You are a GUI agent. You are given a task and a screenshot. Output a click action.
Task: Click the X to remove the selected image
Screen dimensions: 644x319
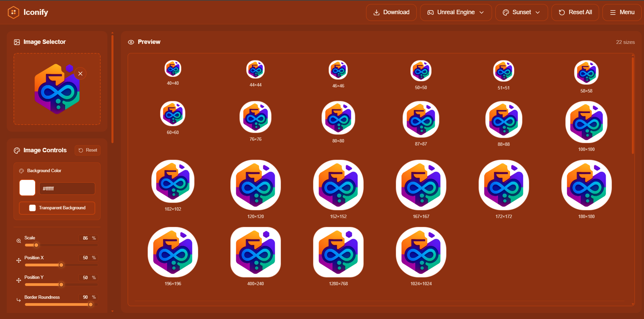click(x=80, y=73)
